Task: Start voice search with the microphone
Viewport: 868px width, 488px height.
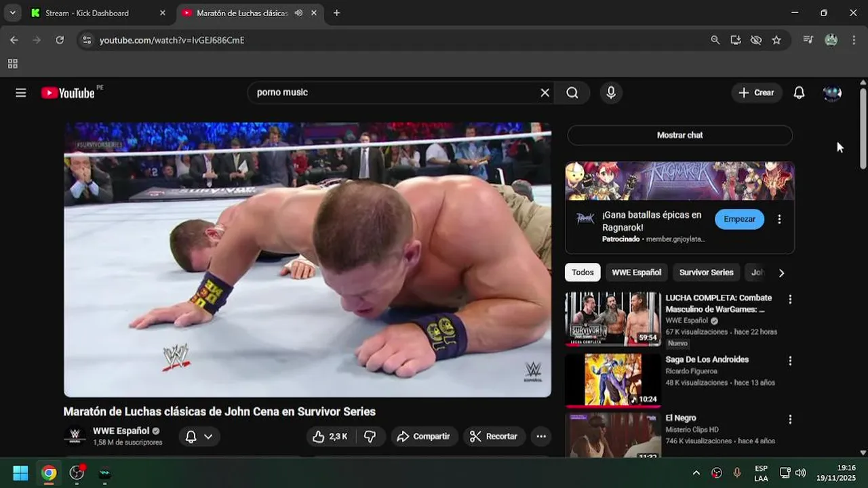Action: (611, 93)
